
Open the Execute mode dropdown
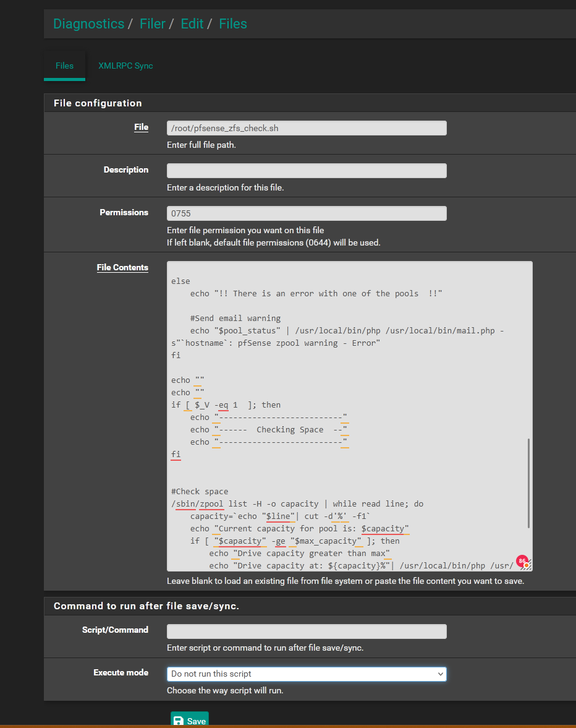coord(307,674)
